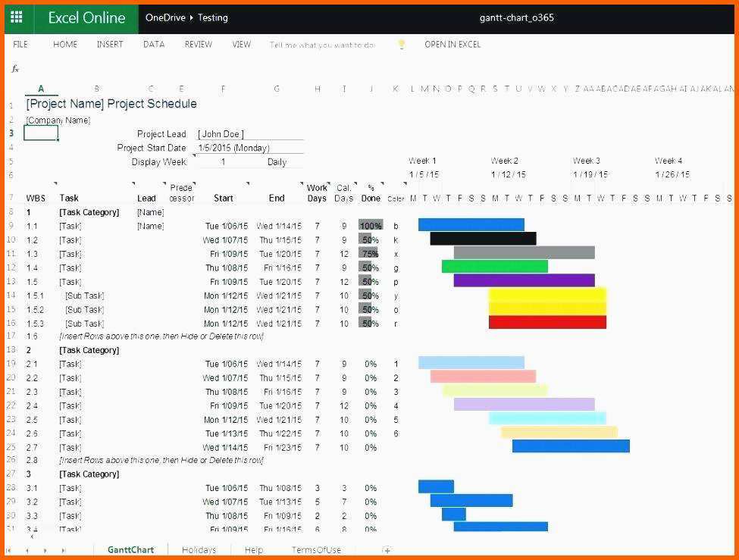Open the FILE menu
Screen dimensions: 739x560
tap(20, 44)
